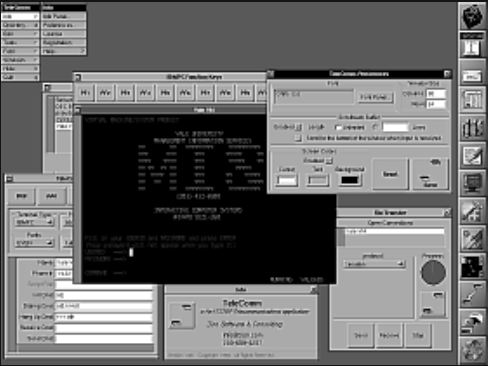Click the Dialing Cmd input field
The image size is (488, 366).
(104, 306)
